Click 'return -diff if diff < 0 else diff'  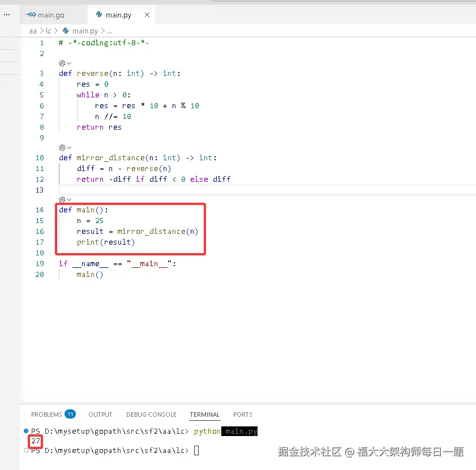(x=153, y=180)
